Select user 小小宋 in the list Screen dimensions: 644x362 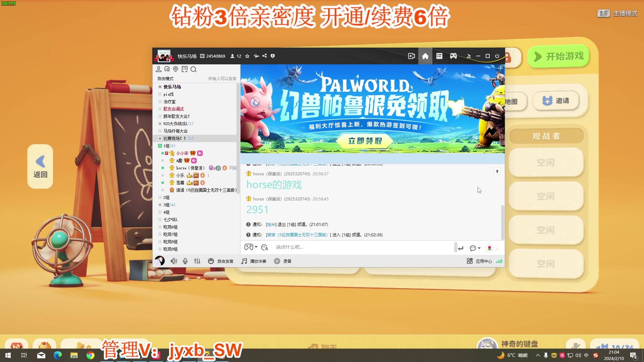coord(182,153)
